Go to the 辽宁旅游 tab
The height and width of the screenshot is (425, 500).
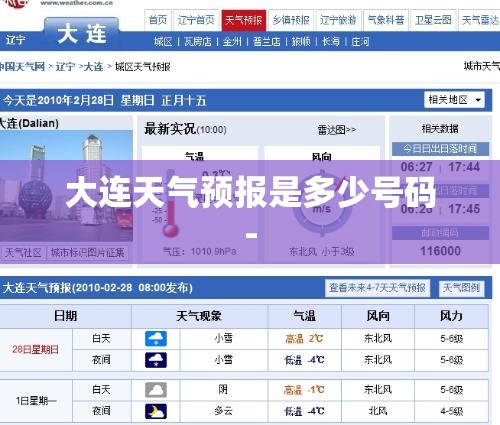[x=338, y=20]
